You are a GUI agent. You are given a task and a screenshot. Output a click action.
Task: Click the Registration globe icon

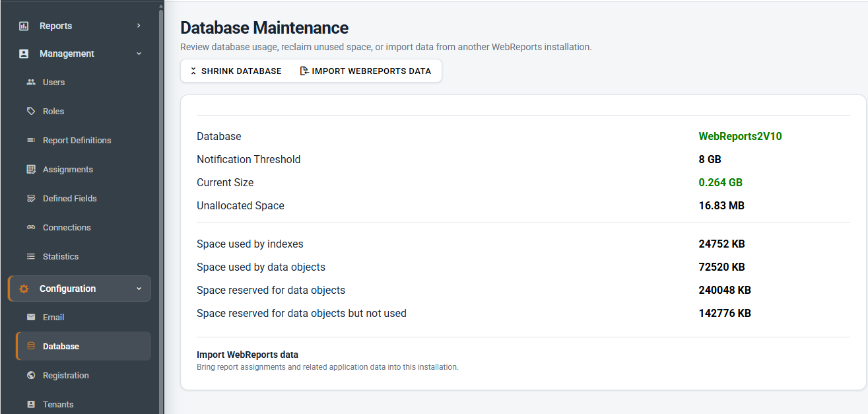(31, 376)
